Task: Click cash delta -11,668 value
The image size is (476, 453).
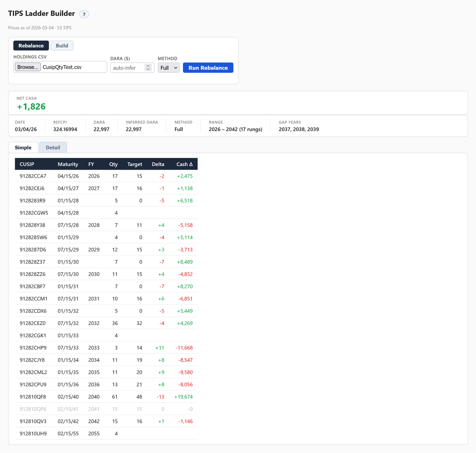Action: (184, 348)
